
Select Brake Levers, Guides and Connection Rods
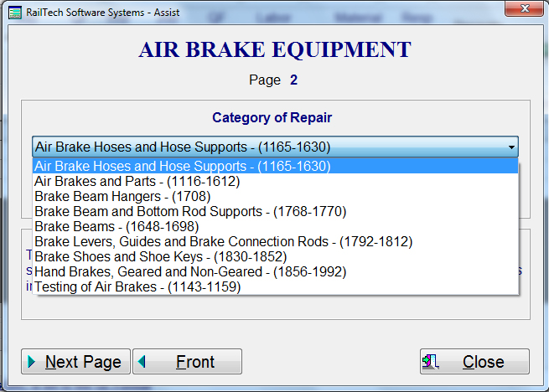[x=223, y=241]
